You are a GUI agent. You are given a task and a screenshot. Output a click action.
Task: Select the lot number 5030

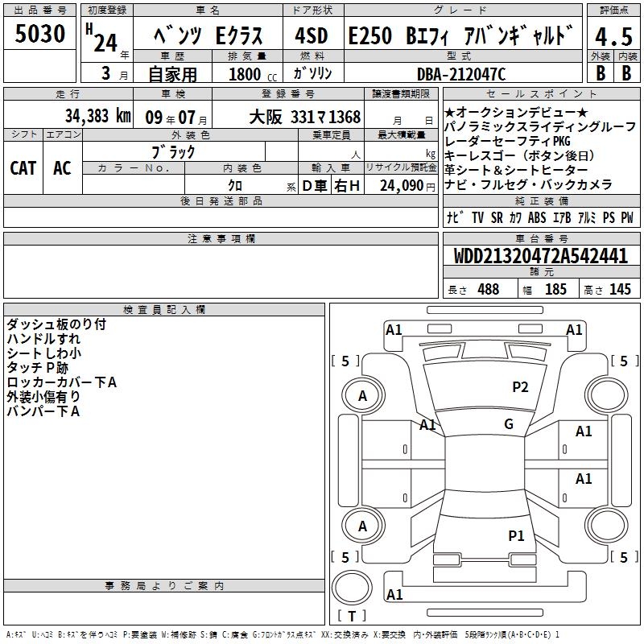pyautogui.click(x=39, y=35)
